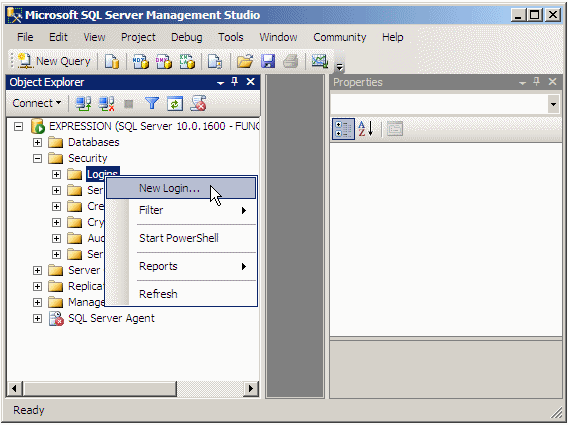568x425 pixels.
Task: Expand the Databases tree node
Action: pos(37,142)
